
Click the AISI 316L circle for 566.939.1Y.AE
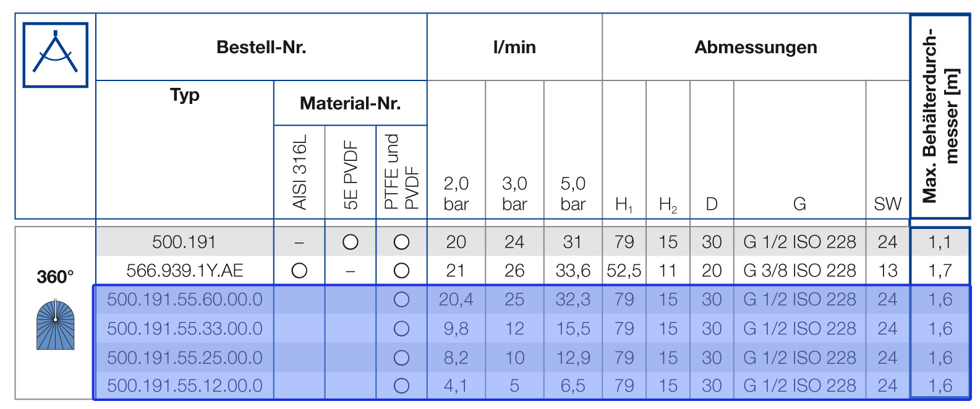click(x=299, y=270)
